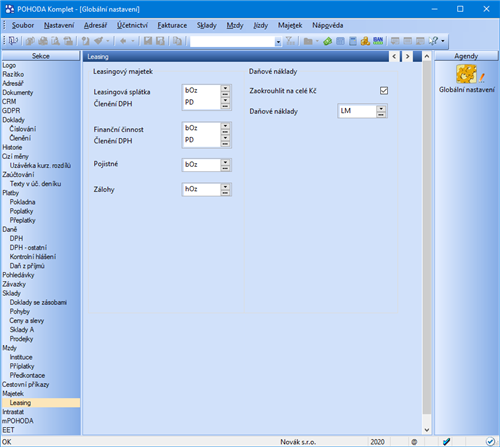Select the Číslování section

click(23, 129)
